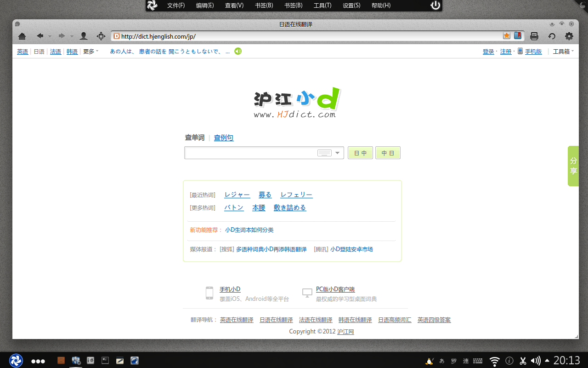Open the terminal icon in the taskbar
This screenshot has height=368, width=588.
(x=105, y=360)
